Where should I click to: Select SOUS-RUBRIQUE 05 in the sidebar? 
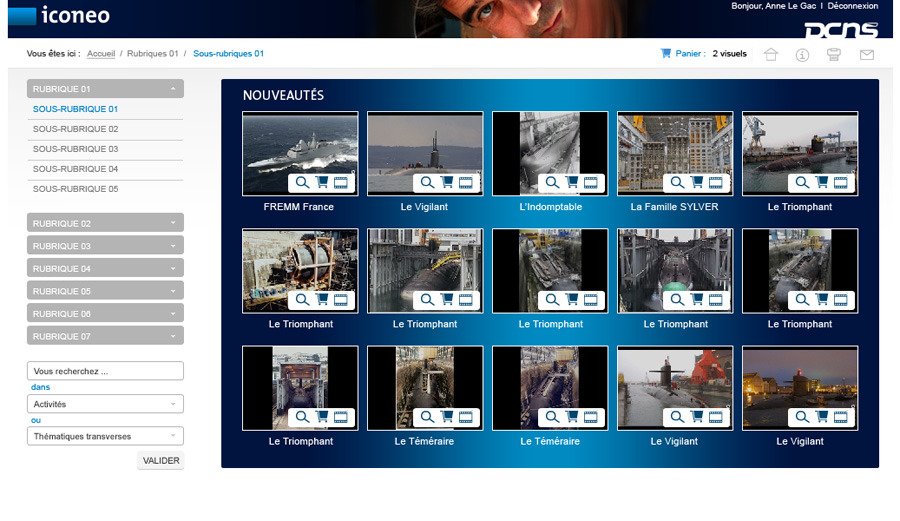[76, 189]
